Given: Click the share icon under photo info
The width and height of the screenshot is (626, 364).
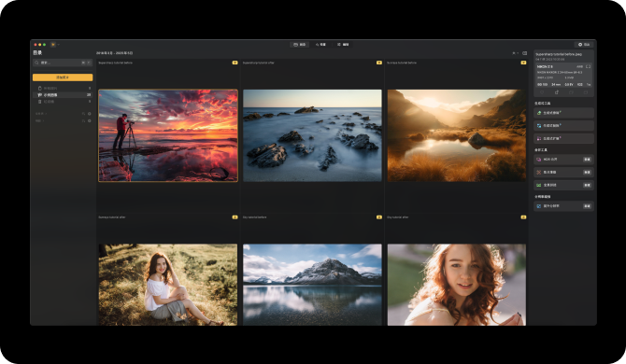Looking at the screenshot, I should tap(557, 92).
